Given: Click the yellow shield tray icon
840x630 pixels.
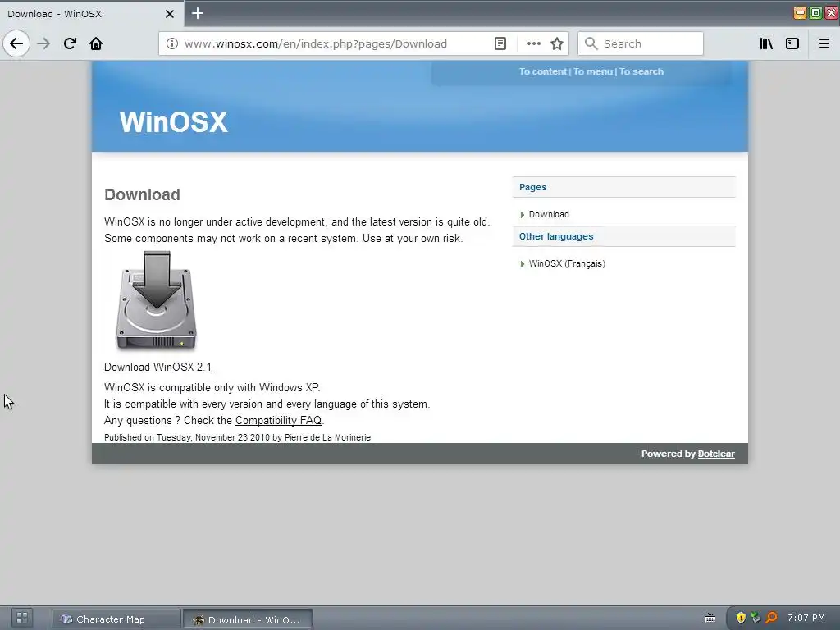Looking at the screenshot, I should point(741,618).
